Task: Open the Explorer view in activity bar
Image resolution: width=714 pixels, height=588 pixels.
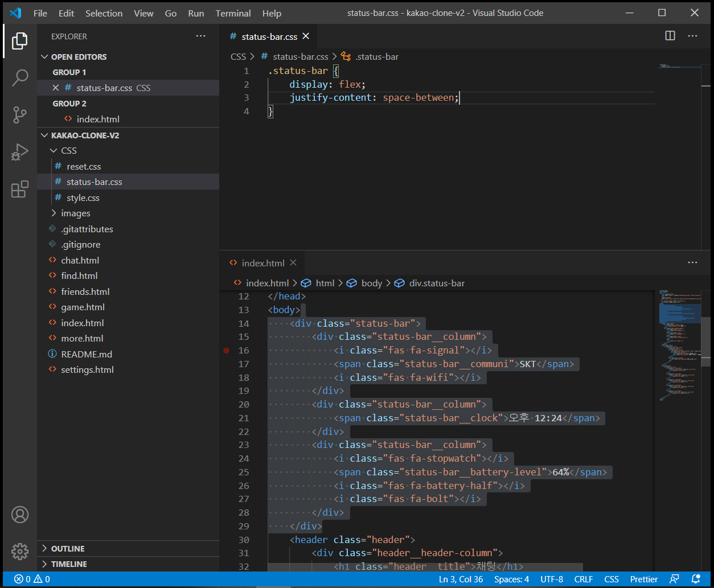Action: (x=20, y=40)
